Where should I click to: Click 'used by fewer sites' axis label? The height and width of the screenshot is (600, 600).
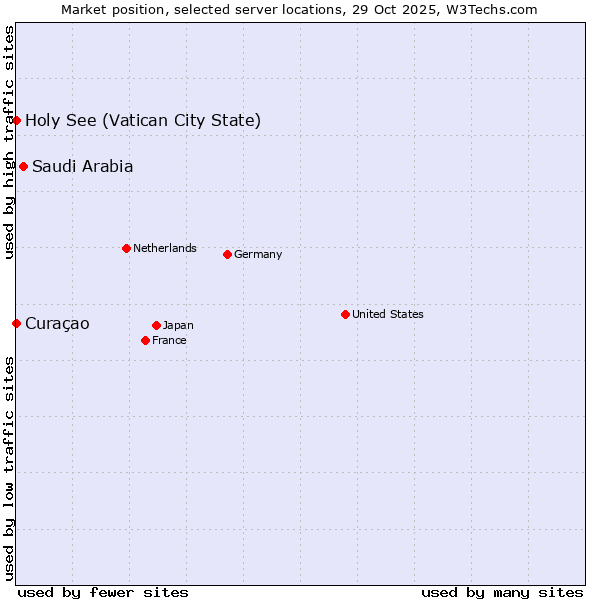(x=103, y=592)
